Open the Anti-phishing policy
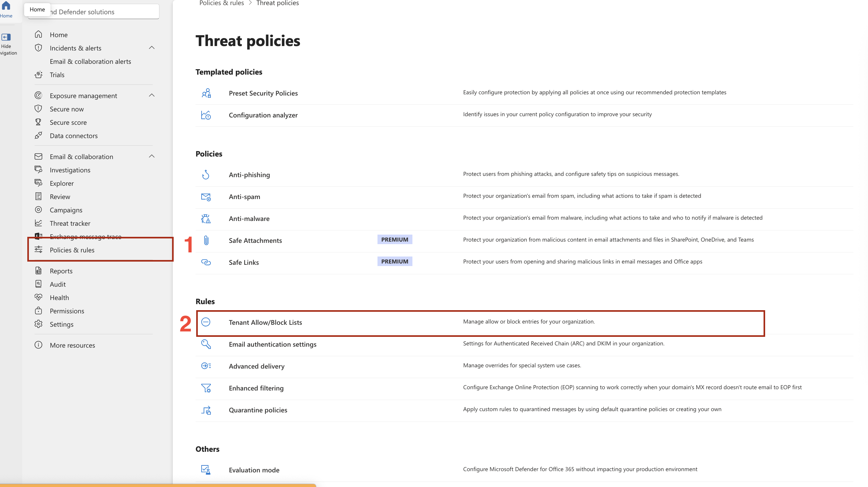This screenshot has width=868, height=487. [x=249, y=175]
